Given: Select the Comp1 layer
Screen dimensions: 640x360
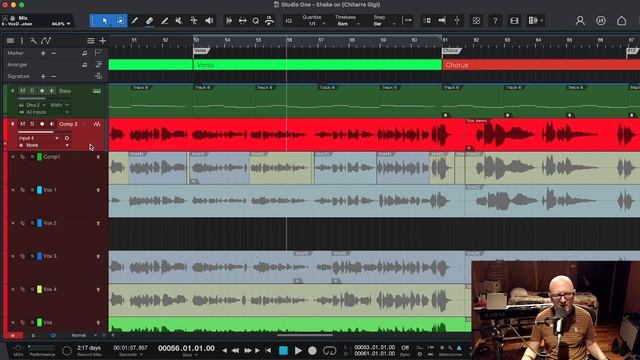Looking at the screenshot, I should pos(52,157).
